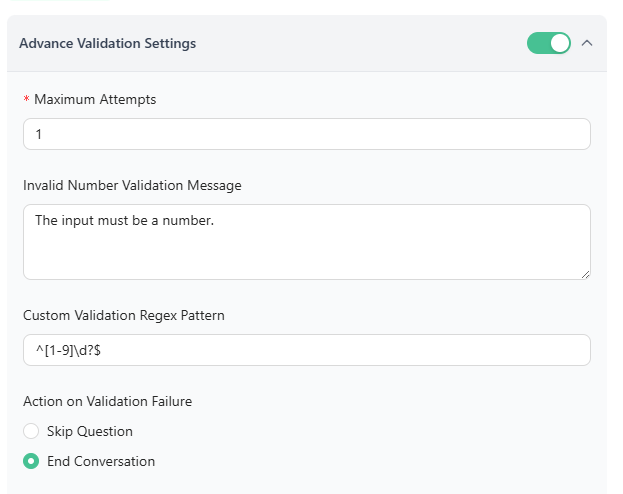Click the red required asterisk marker
The width and height of the screenshot is (623, 494).
[x=26, y=100]
